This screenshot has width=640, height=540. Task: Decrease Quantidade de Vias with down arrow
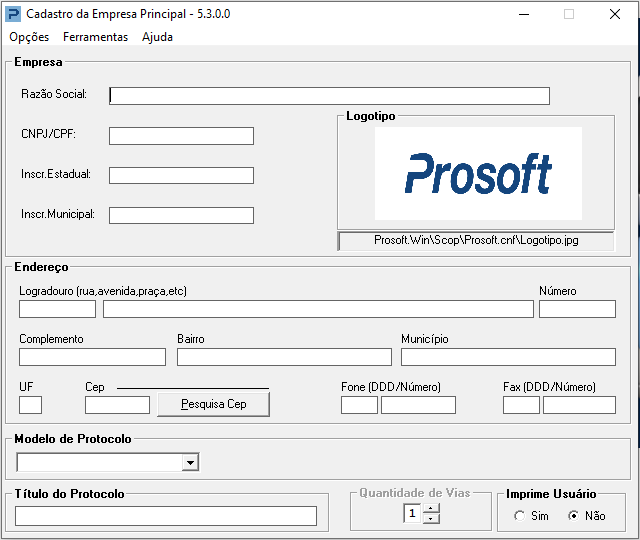pos(431,518)
